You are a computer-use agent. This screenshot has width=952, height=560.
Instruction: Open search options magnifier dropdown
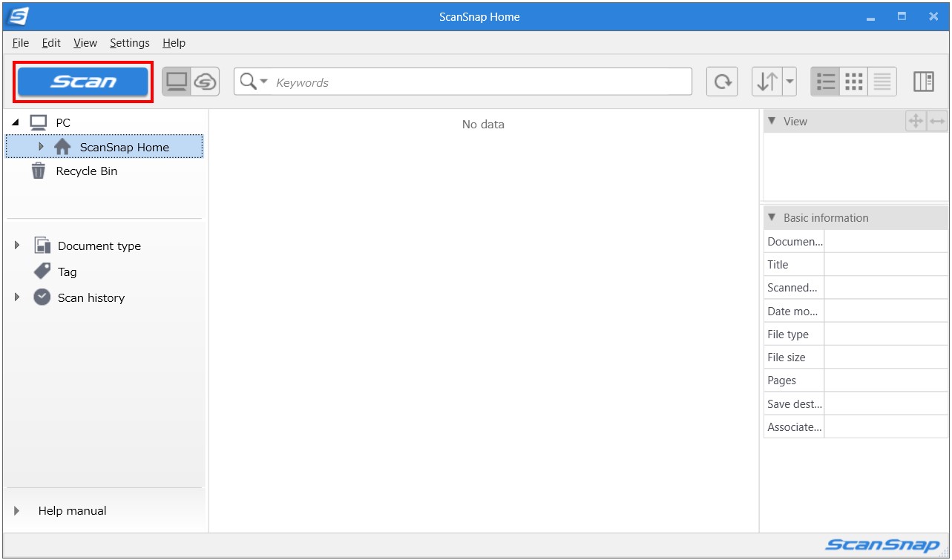(x=254, y=82)
